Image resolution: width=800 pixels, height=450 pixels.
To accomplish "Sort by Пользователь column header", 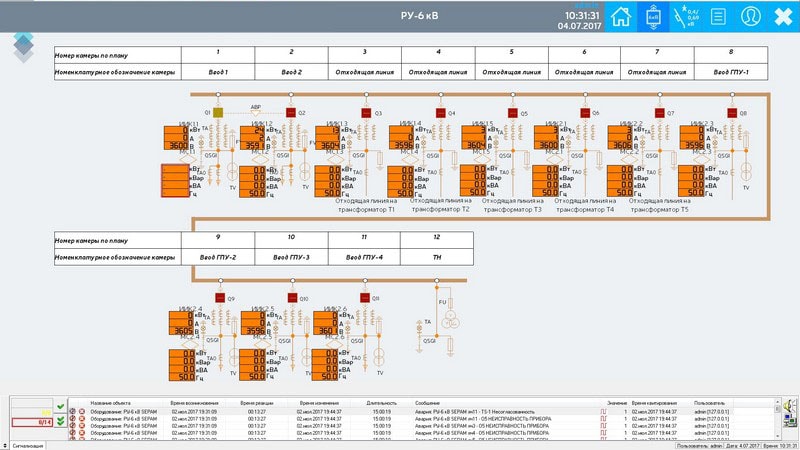I will point(710,403).
